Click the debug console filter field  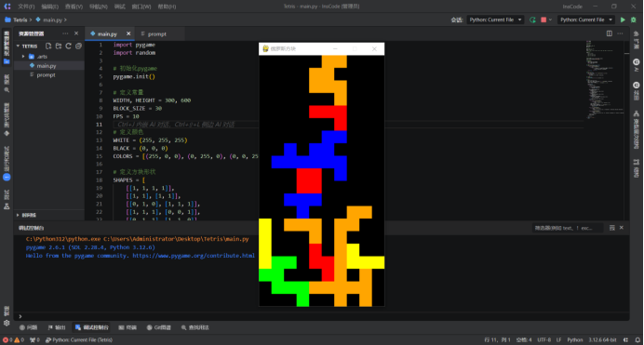(x=568, y=228)
